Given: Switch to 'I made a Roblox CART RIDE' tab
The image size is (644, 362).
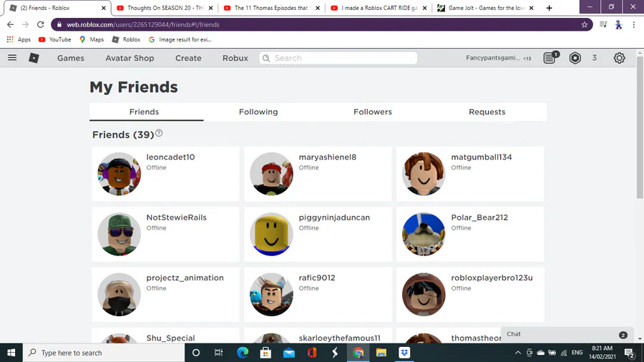Looking at the screenshot, I should pyautogui.click(x=379, y=8).
